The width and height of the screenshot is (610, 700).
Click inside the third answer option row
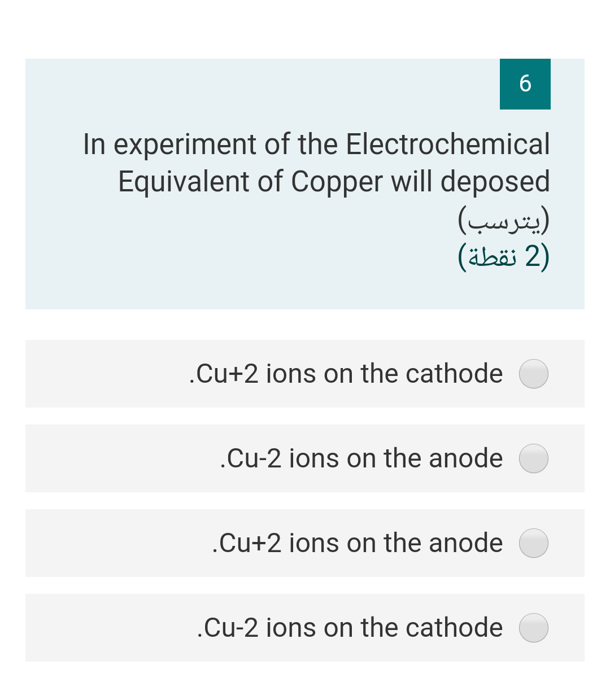(x=305, y=543)
